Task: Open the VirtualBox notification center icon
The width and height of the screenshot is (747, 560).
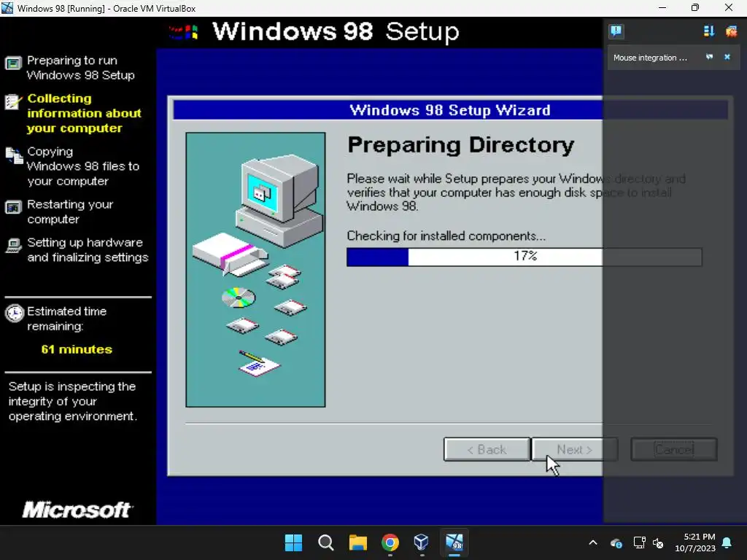Action: pyautogui.click(x=616, y=31)
